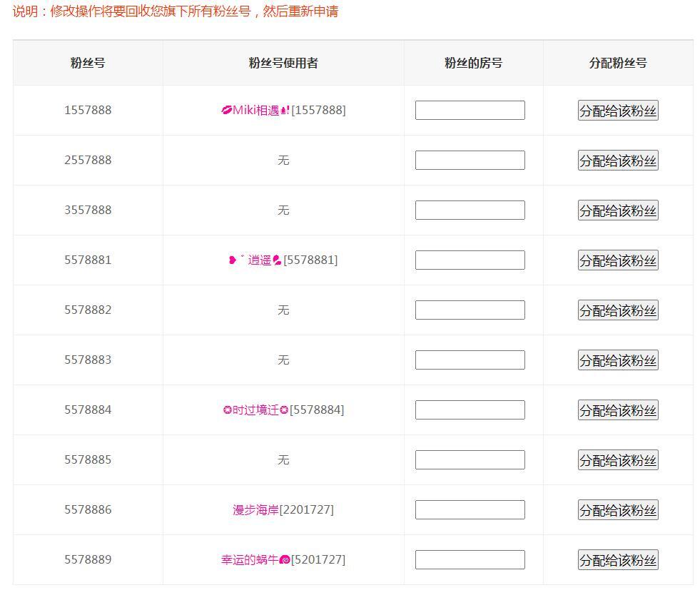This screenshot has height=610, width=700.
Task: Select room input for fan ID 5578882
Action: pyautogui.click(x=470, y=310)
